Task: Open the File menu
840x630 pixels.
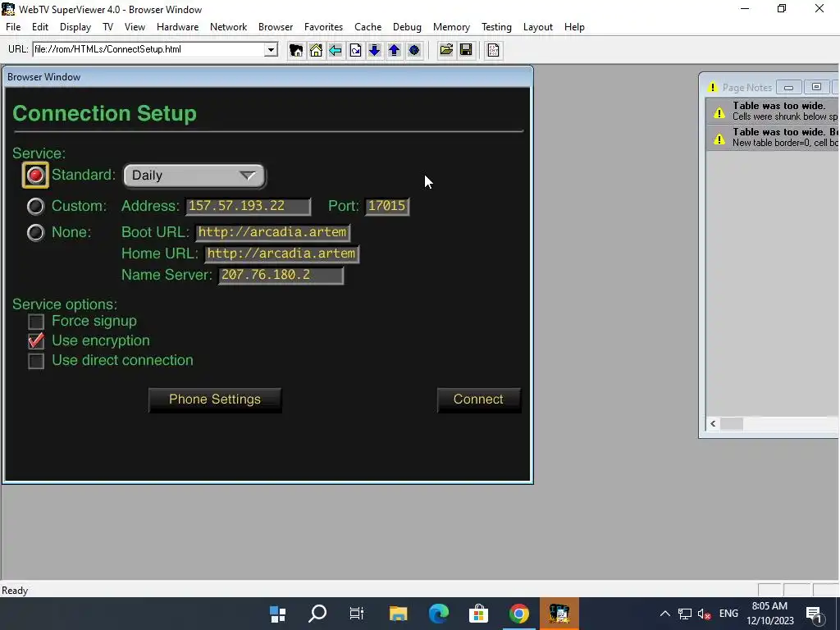Action: coord(13,27)
